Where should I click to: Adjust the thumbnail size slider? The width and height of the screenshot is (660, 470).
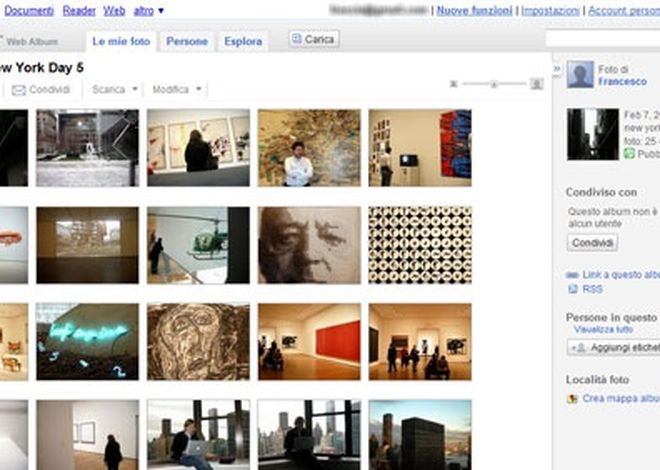tap(494, 84)
